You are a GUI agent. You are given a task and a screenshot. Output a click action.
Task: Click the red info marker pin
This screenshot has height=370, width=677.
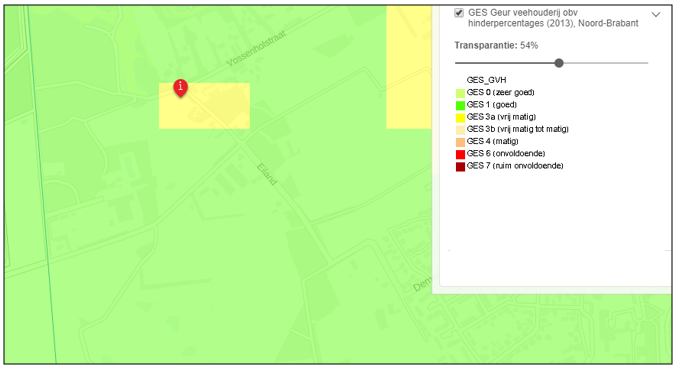(180, 88)
